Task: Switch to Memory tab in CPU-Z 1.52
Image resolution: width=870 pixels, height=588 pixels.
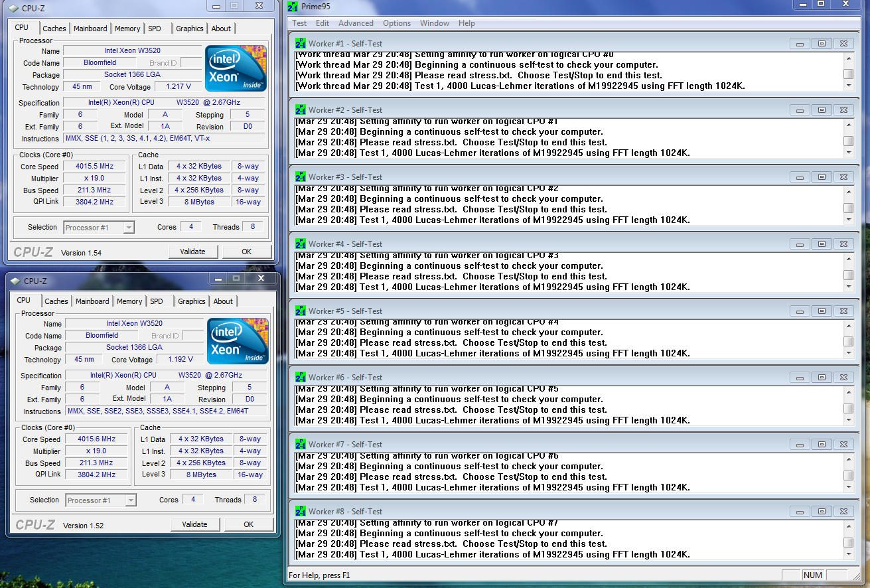Action: coord(129,301)
